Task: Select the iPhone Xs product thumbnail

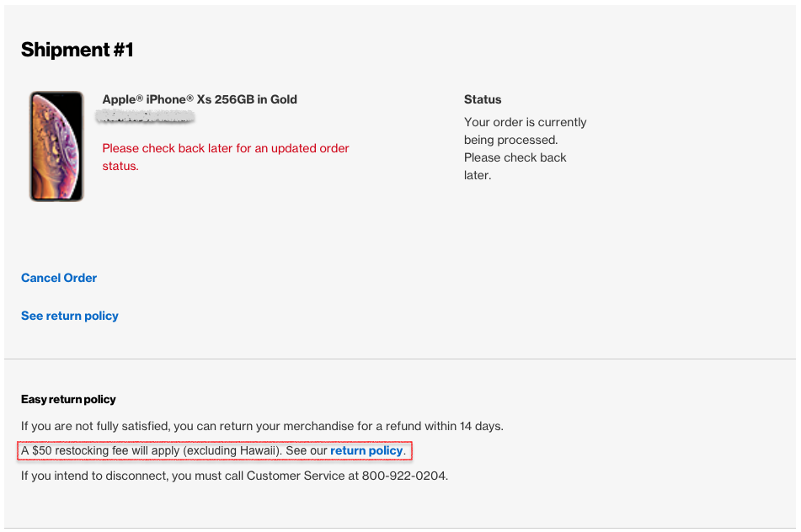Action: click(x=56, y=146)
